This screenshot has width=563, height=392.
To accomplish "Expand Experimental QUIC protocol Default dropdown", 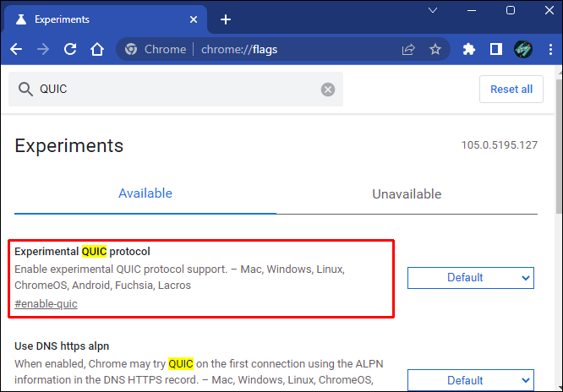I will pyautogui.click(x=470, y=277).
